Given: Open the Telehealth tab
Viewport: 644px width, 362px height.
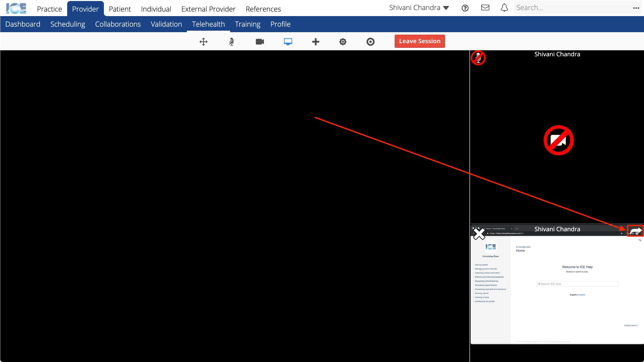Looking at the screenshot, I should coord(208,24).
